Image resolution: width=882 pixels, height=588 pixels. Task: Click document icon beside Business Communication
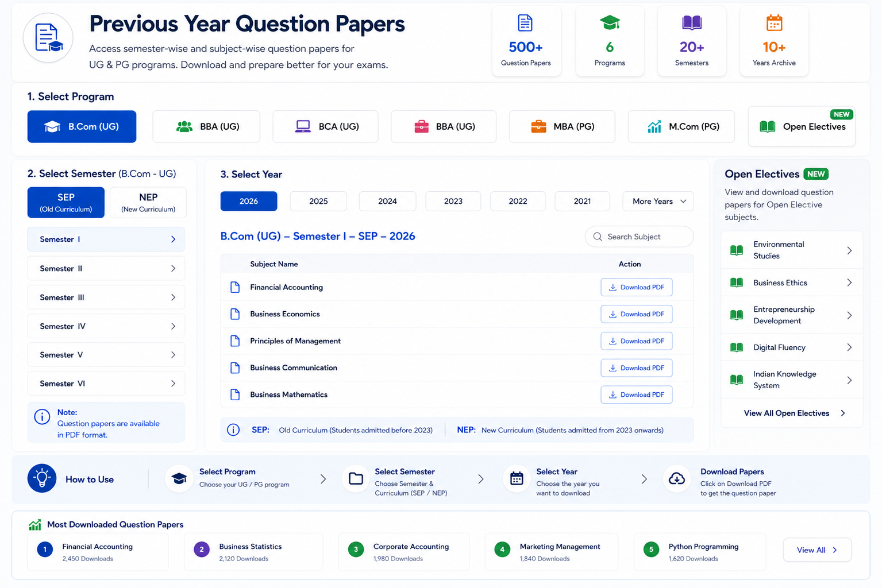[x=235, y=368]
